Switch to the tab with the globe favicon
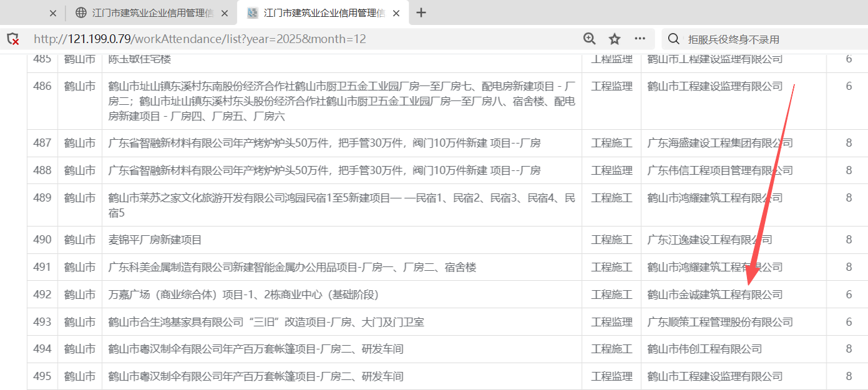The width and height of the screenshot is (868, 390). coord(150,13)
